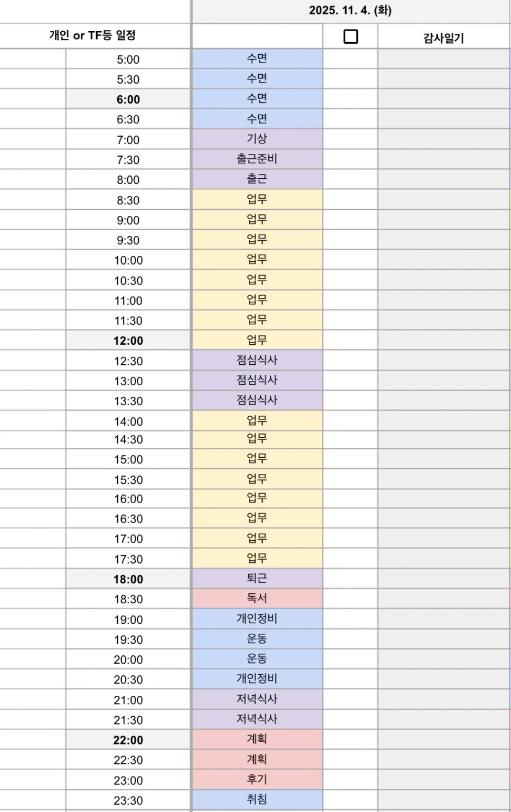Click the 개인정비 cell at 20:30
This screenshot has width=511, height=812.
[257, 679]
